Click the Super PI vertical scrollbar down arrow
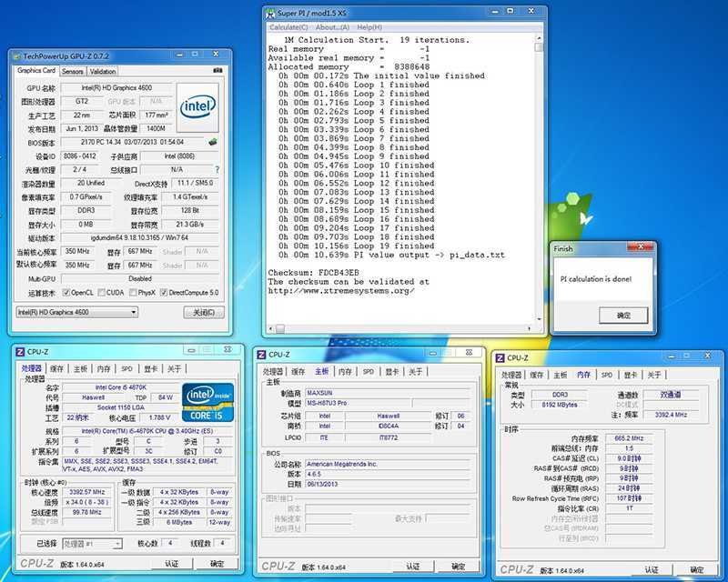This screenshot has width=728, height=582. pos(539,319)
